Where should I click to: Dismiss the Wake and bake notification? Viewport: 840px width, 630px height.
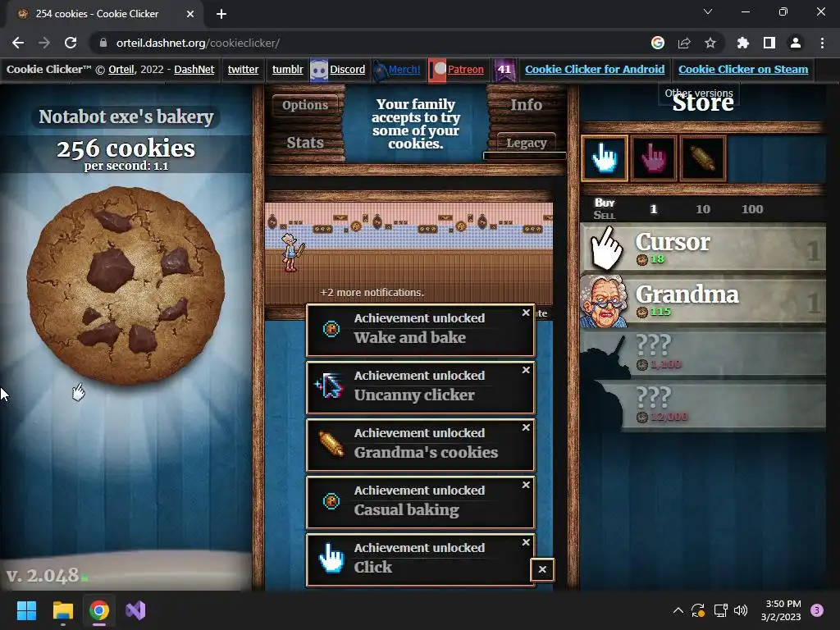[x=526, y=313]
